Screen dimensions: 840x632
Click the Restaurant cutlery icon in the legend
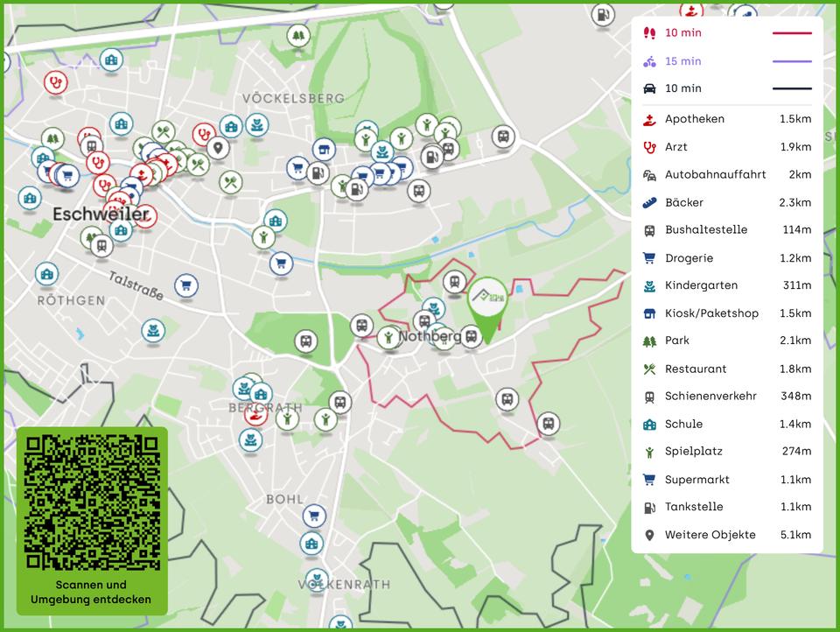649,369
